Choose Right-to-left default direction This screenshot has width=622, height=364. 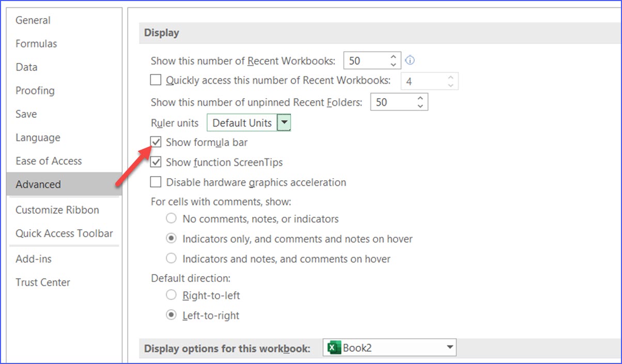(x=172, y=295)
